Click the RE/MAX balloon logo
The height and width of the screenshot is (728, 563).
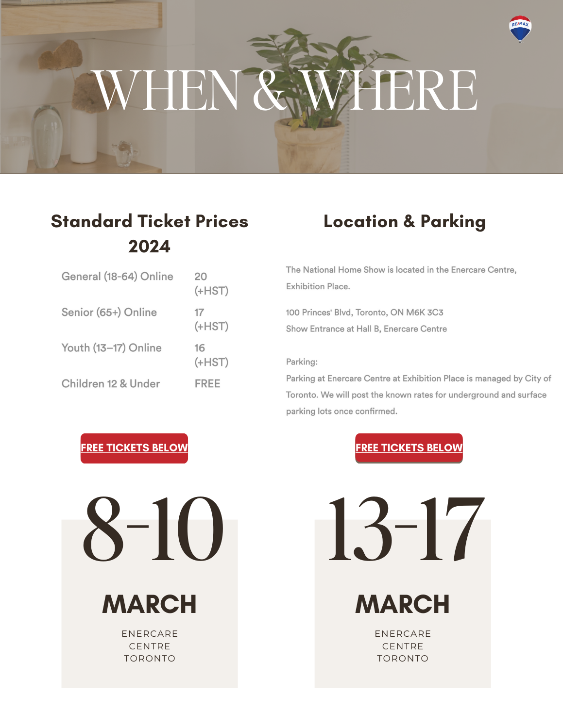point(520,29)
